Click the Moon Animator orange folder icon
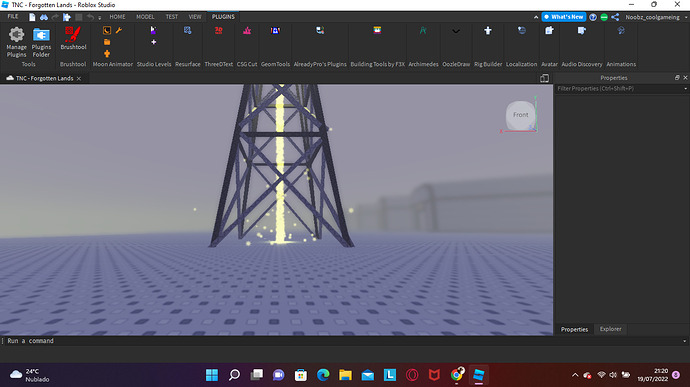 [x=107, y=42]
